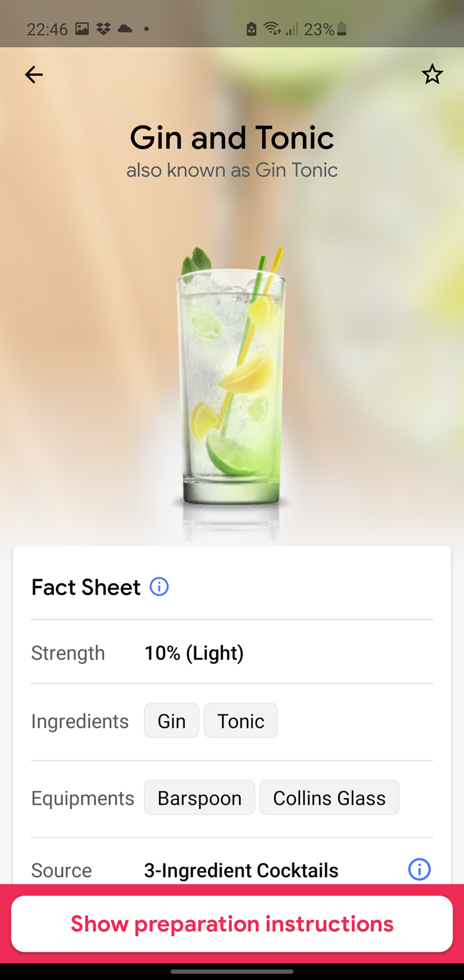Screen dimensions: 464x980
Task: Tap the Gin and Tonic title
Action: pyautogui.click(x=232, y=137)
